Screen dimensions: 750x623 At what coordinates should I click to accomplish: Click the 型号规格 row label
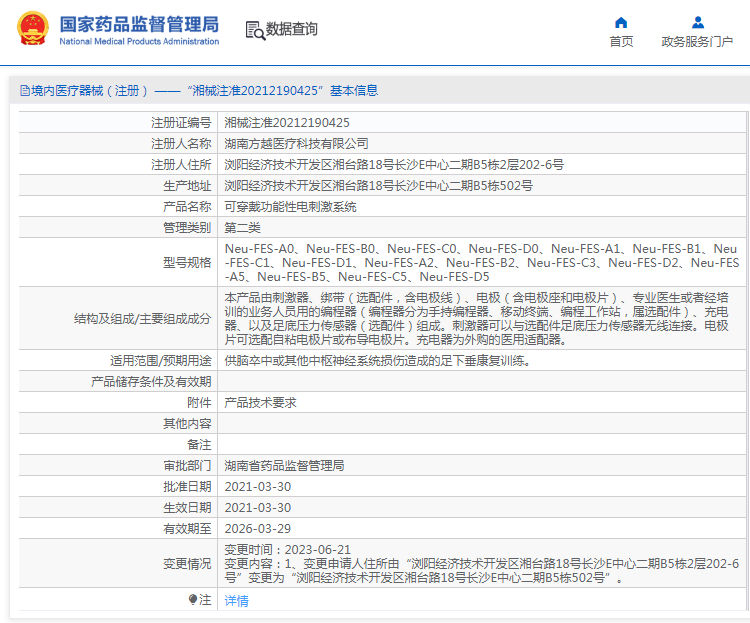click(x=187, y=263)
